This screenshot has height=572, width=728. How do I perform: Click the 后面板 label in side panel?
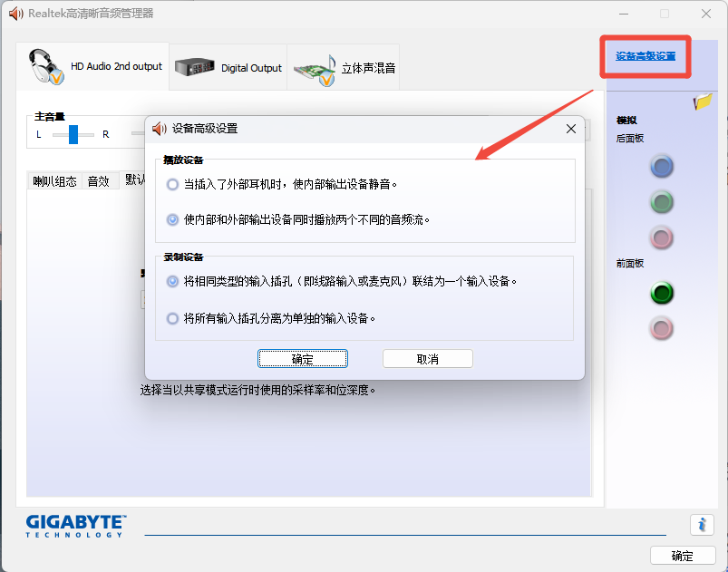[x=630, y=139]
